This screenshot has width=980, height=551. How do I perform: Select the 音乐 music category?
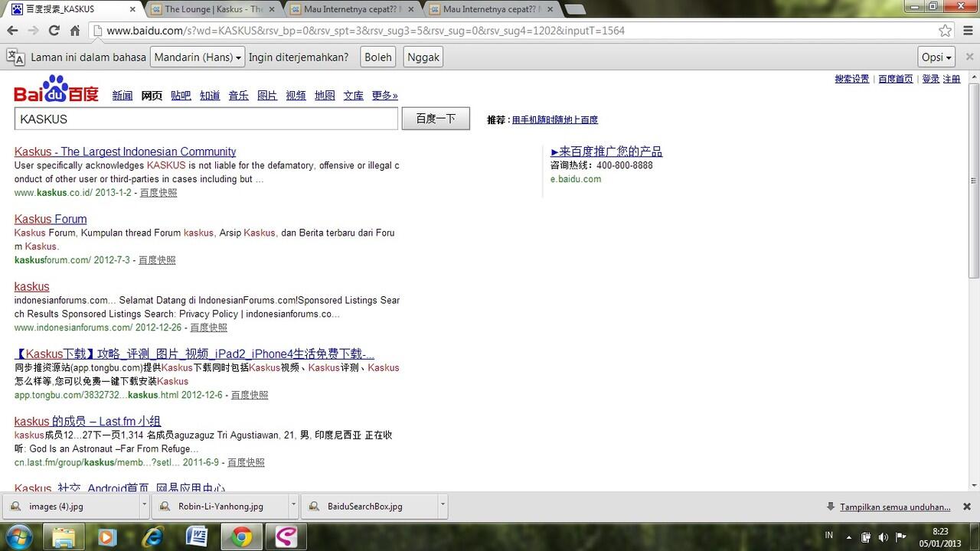click(x=239, y=96)
